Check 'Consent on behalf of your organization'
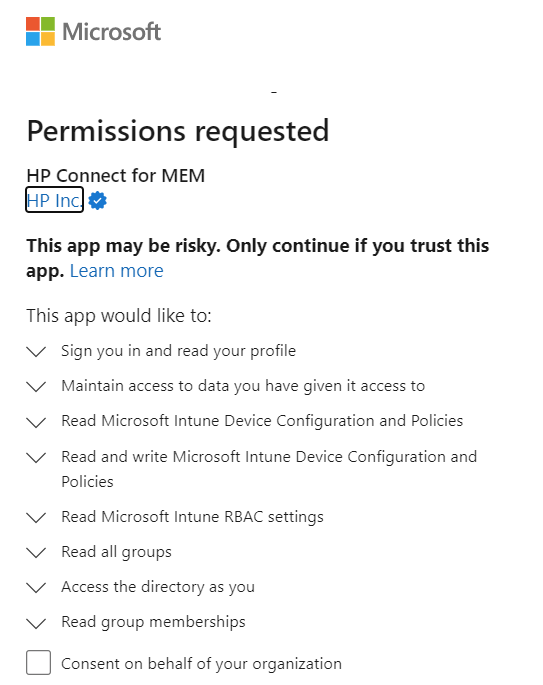Screen dimensions: 543x685 pos(38,662)
